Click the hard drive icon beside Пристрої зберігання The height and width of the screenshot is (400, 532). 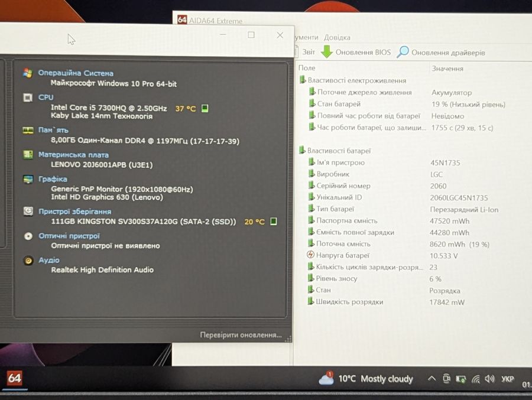point(28,212)
